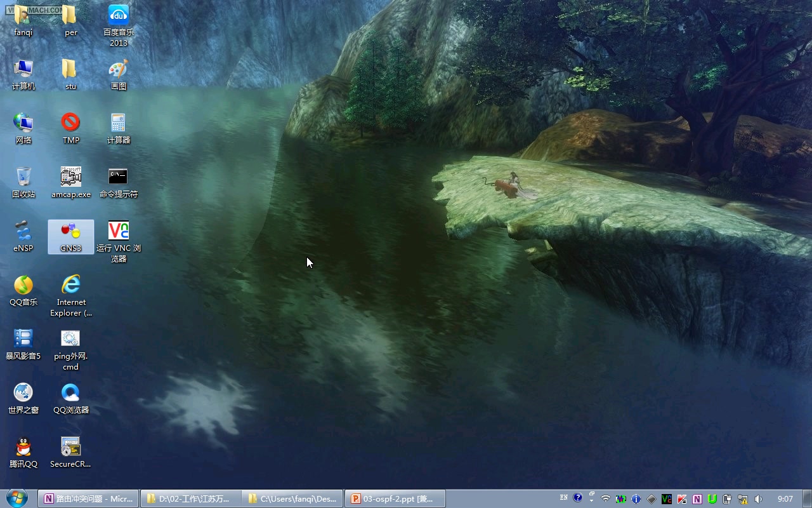This screenshot has width=812, height=508.
Task: Switch to 路由冲突问题 OneNote taskbar window
Action: [88, 498]
